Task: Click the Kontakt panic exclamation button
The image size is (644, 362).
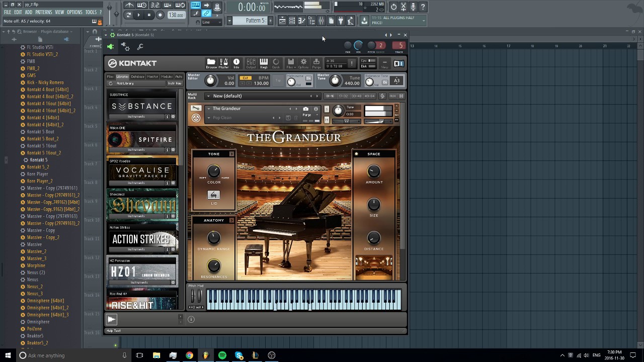Action: point(352,63)
